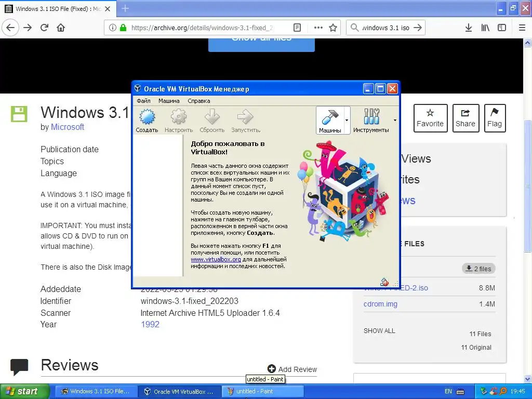532x399 pixels.
Task: Open the browser downloads panel
Action: [x=469, y=28]
